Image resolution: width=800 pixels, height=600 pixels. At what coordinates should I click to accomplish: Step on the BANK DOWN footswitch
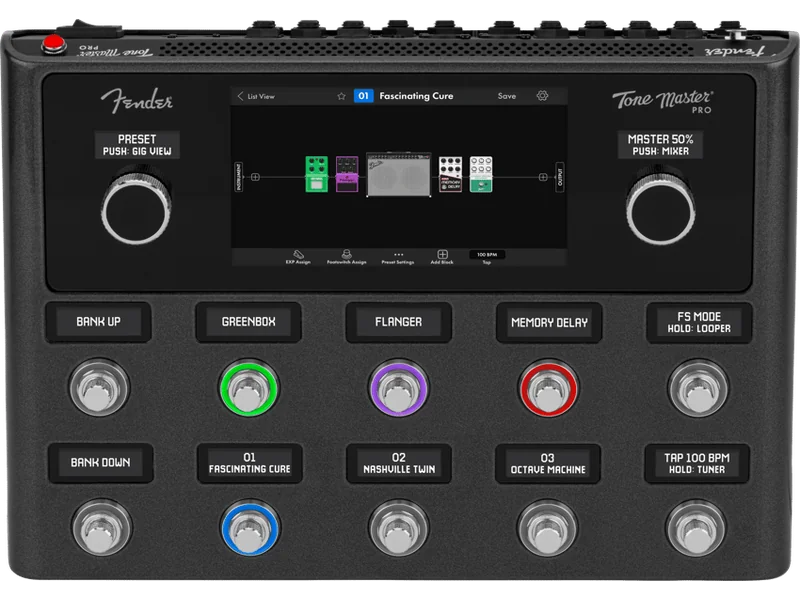tap(102, 528)
